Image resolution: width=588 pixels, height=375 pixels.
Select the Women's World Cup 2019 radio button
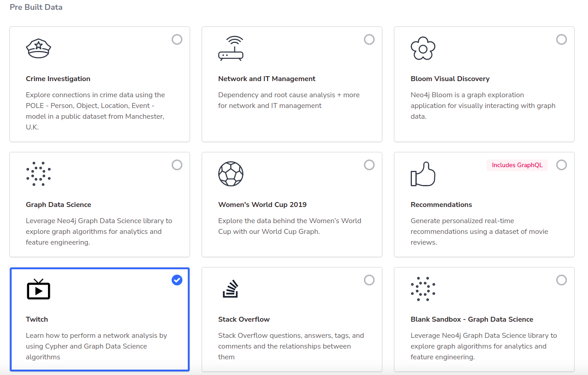(x=369, y=165)
